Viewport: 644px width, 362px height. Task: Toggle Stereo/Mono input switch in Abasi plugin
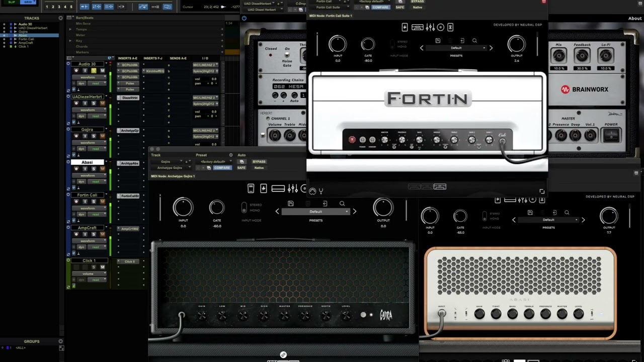coord(485,216)
